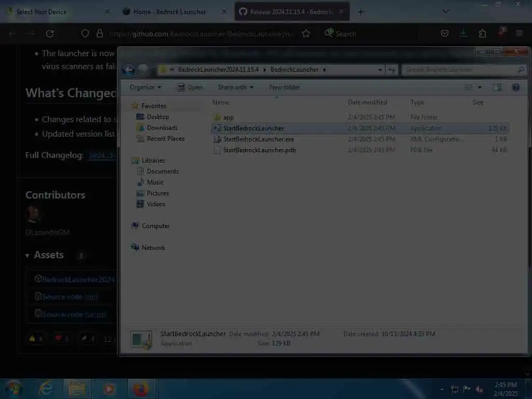
Task: Click Firefox icon in taskbar
Action: [x=141, y=389]
